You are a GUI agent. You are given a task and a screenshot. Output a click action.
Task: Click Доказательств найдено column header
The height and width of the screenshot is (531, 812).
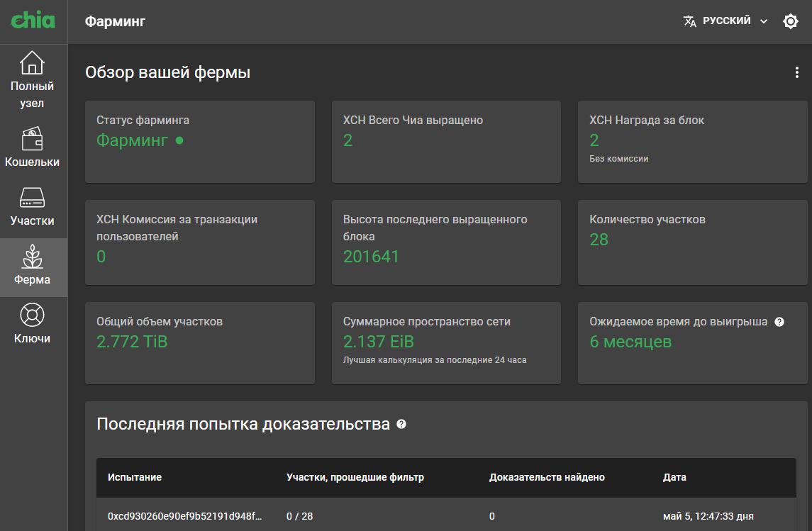point(547,477)
